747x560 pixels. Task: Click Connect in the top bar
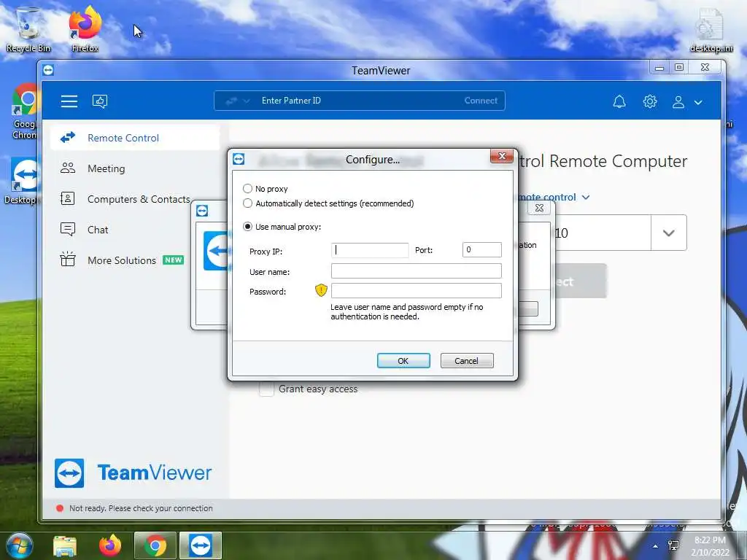coord(481,101)
